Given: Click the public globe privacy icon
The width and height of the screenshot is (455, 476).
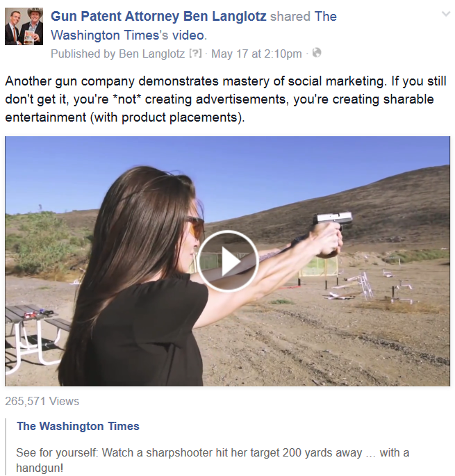Looking at the screenshot, I should coord(317,53).
